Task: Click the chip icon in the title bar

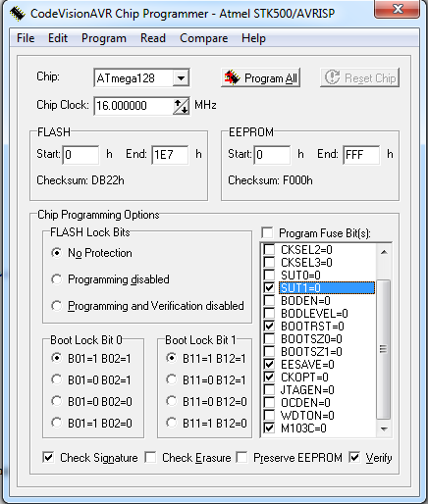Action: pos(17,14)
